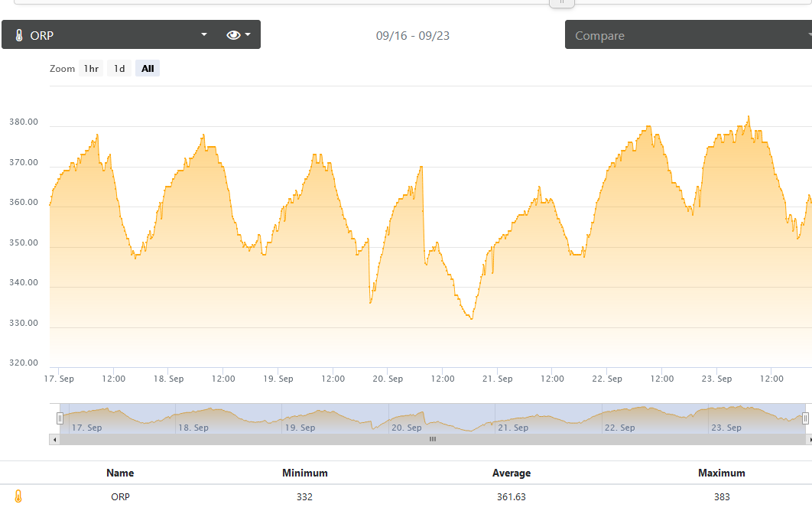Expand the small arrow beside eye icon

tap(248, 34)
